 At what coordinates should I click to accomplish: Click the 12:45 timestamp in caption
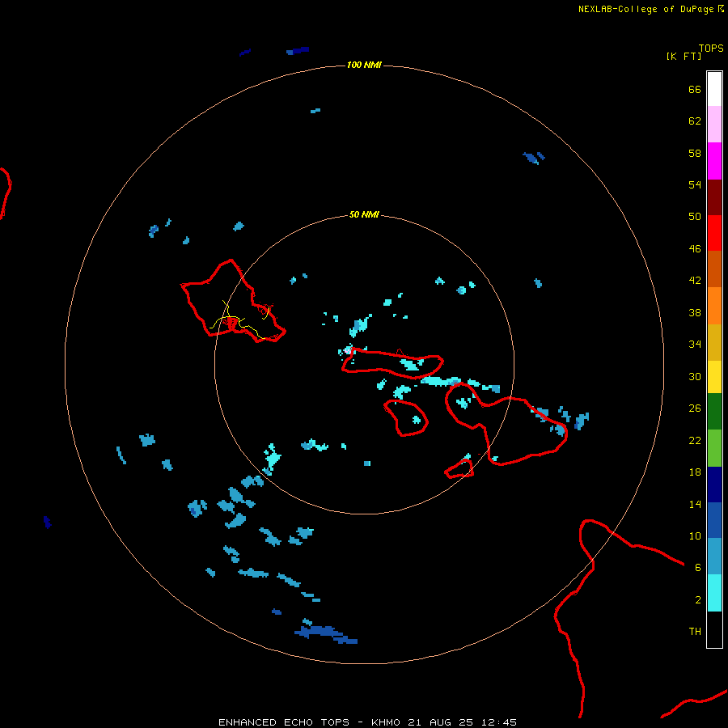(499, 722)
